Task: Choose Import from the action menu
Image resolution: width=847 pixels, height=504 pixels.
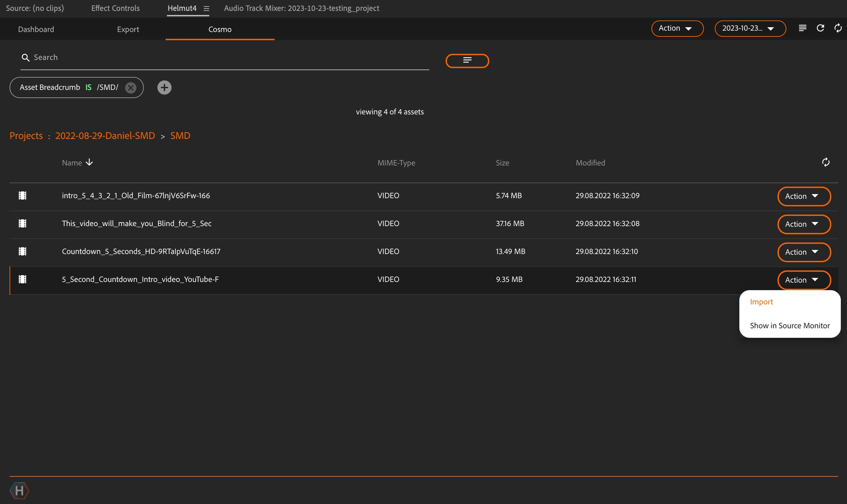Action: 761,302
